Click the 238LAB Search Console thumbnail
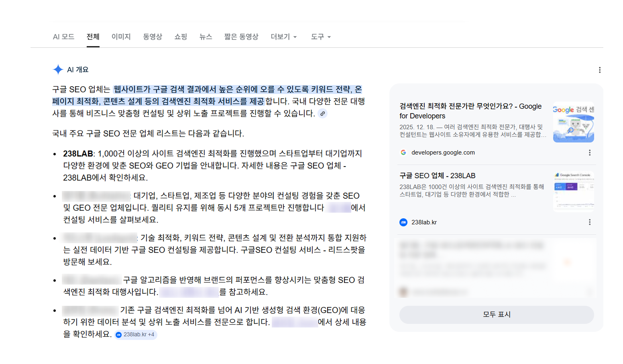 [574, 191]
